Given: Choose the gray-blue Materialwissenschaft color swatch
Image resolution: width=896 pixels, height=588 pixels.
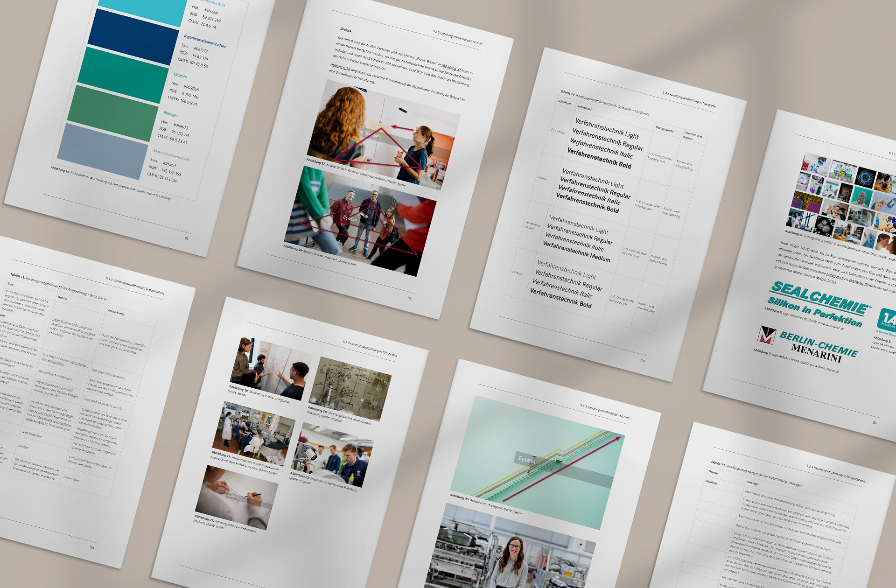Looking at the screenshot, I should [103, 152].
